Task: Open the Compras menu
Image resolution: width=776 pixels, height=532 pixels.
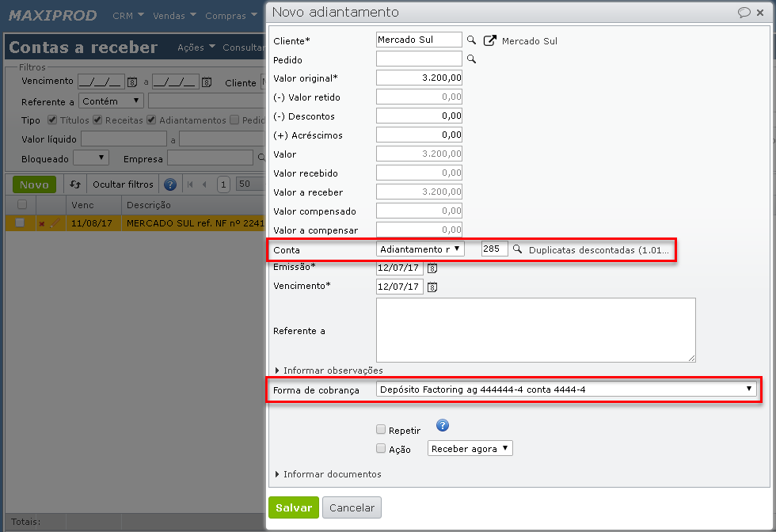Action: click(231, 15)
